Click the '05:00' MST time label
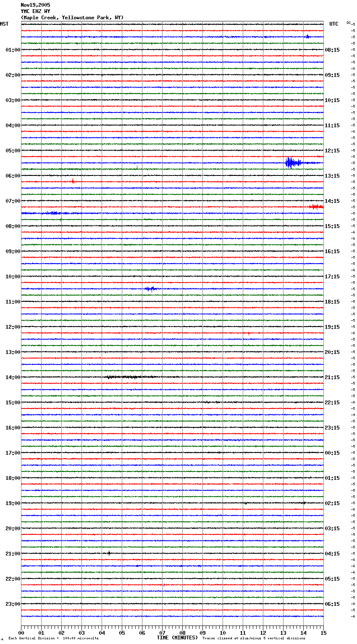357x644 pixels. (13, 151)
